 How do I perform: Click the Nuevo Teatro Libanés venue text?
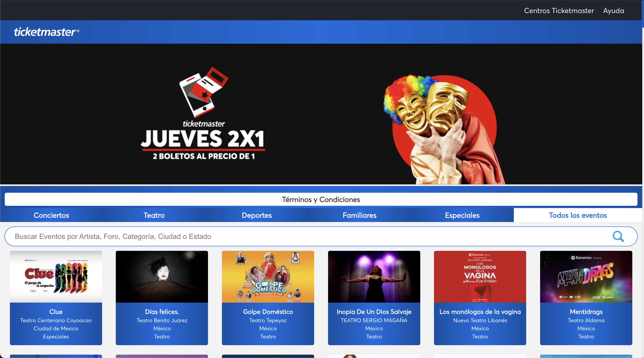tap(480, 321)
